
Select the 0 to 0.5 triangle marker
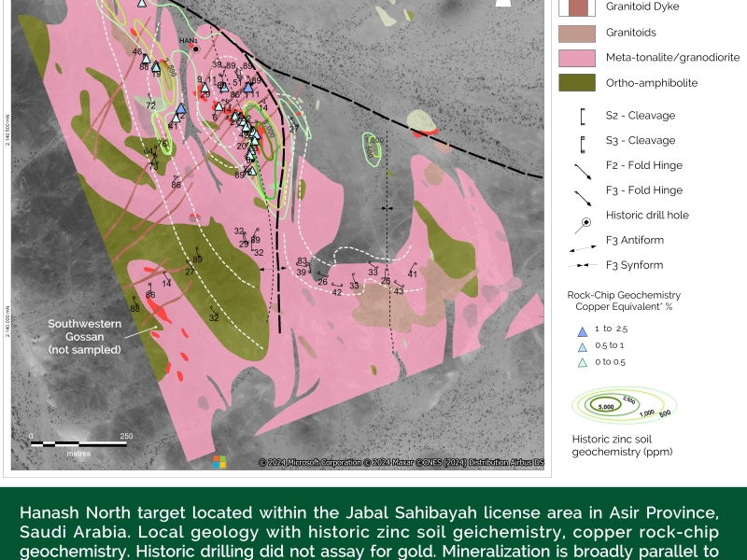click(x=582, y=362)
